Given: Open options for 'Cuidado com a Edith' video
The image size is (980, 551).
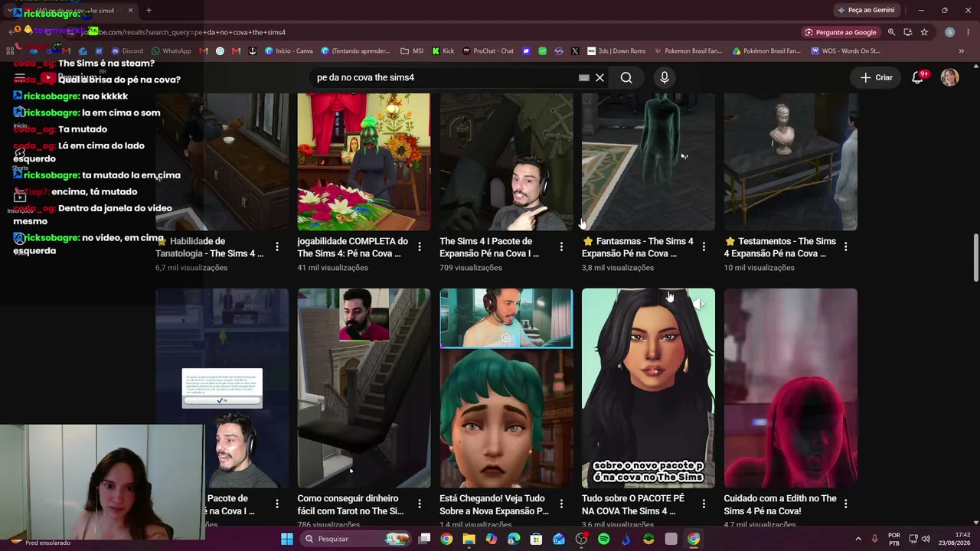Looking at the screenshot, I should tap(845, 504).
